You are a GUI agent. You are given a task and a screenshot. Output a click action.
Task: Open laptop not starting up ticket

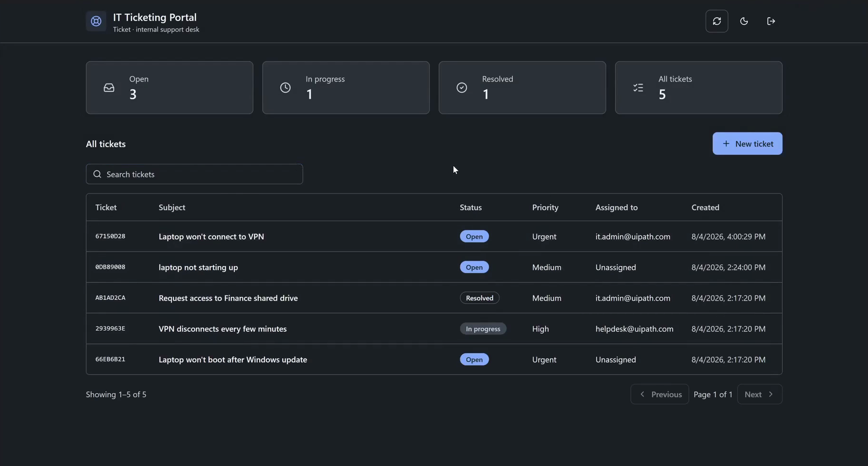click(x=198, y=267)
